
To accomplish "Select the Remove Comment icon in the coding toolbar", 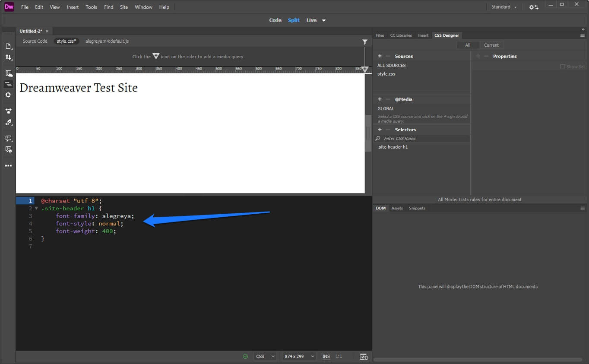I will coord(8,149).
